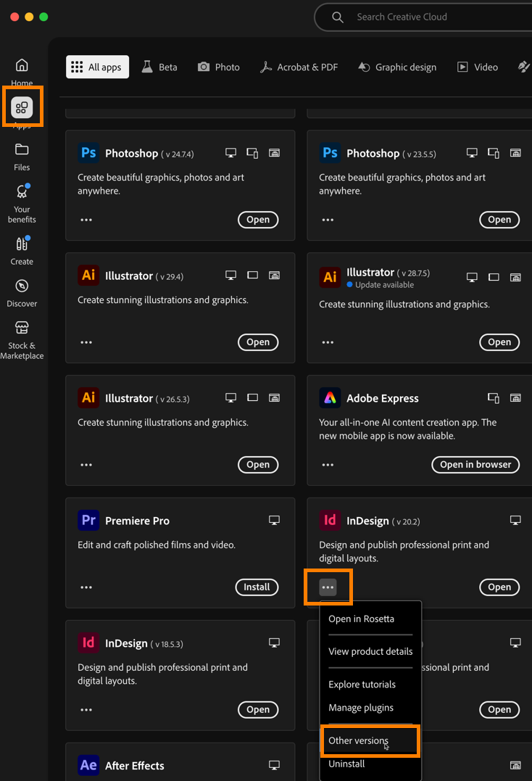The image size is (532, 781).
Task: Switch to the Beta tab
Action: [159, 67]
